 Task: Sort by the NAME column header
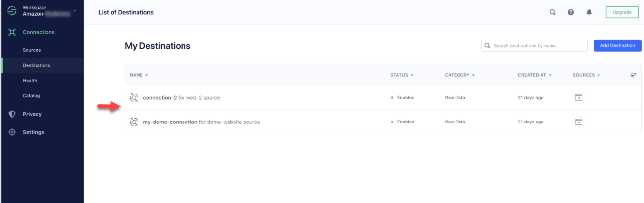(x=138, y=75)
